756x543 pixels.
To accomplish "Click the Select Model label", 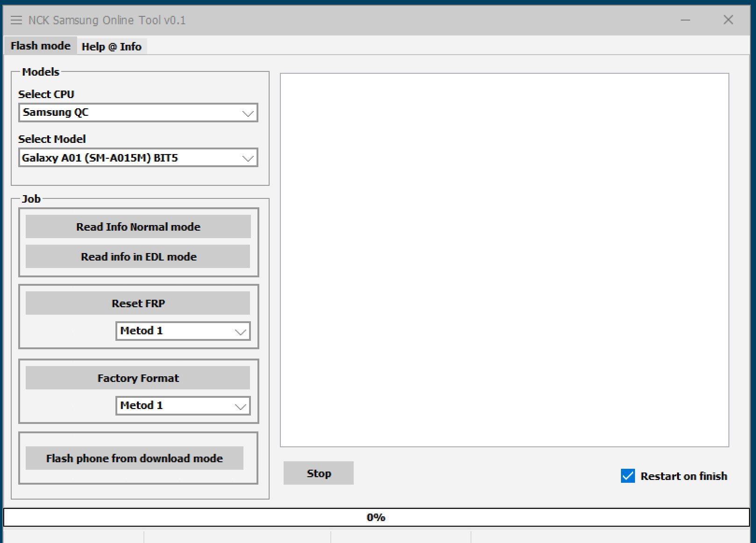I will [x=52, y=139].
